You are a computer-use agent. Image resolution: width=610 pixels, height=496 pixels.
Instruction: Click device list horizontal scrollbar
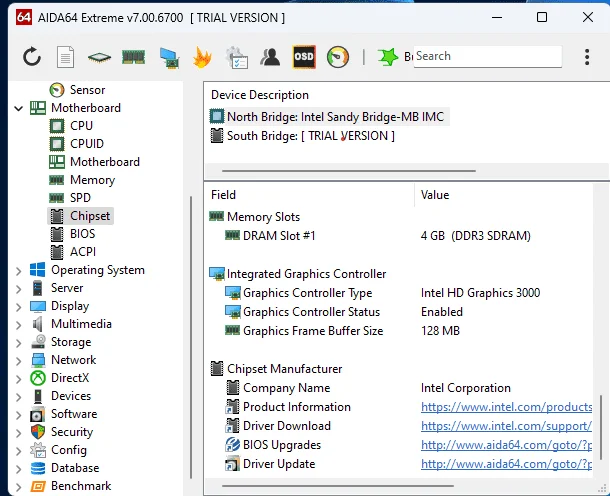click(349, 170)
